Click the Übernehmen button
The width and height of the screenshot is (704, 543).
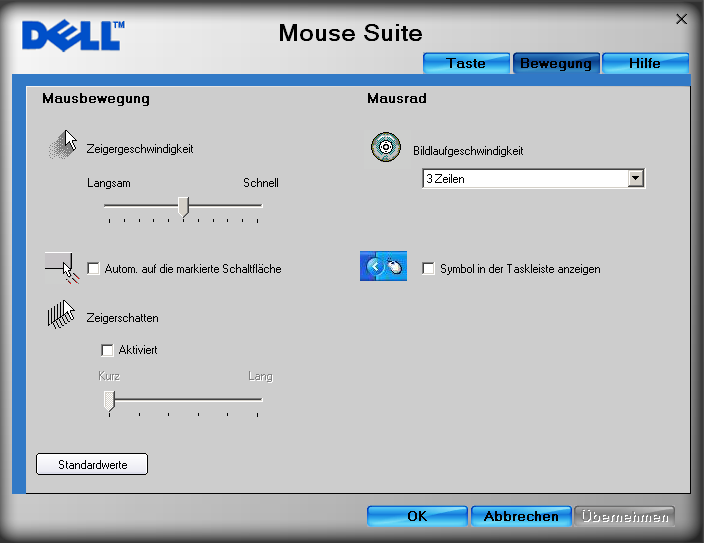coord(625,516)
